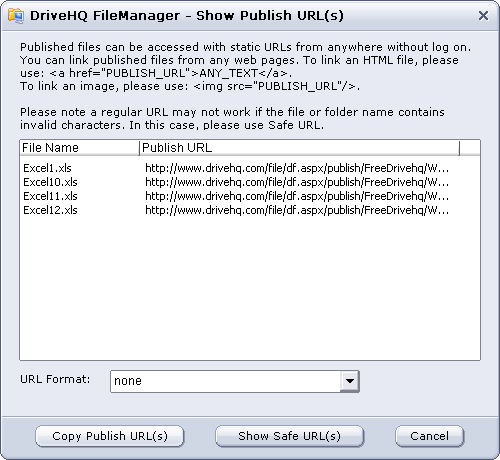Viewport: 500px width, 460px height.
Task: Click the publish URL for Excel12.xls
Action: pyautogui.click(x=297, y=210)
